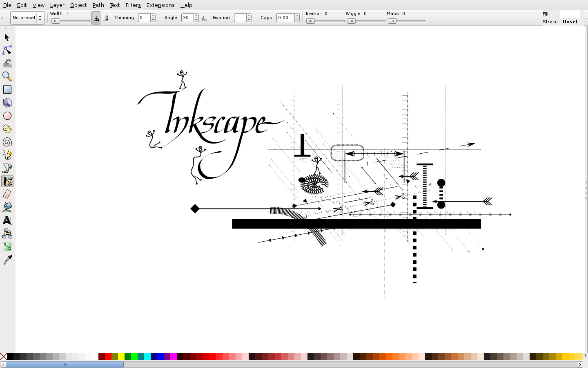Viewport: 588px width, 368px height.
Task: Open the Filters menu
Action: coord(133,5)
